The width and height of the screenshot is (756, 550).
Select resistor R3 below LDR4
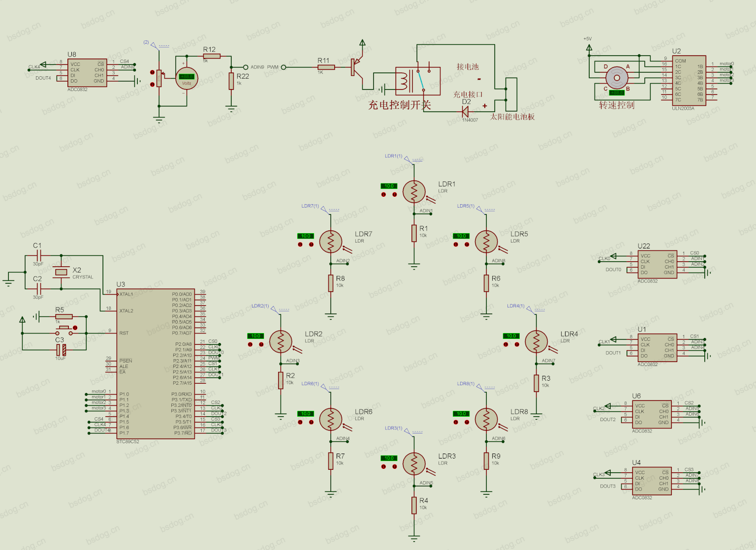536,383
